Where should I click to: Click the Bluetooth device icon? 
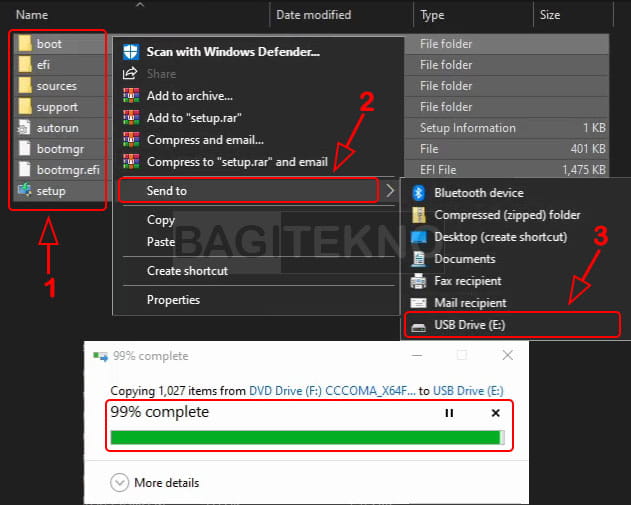[x=419, y=193]
